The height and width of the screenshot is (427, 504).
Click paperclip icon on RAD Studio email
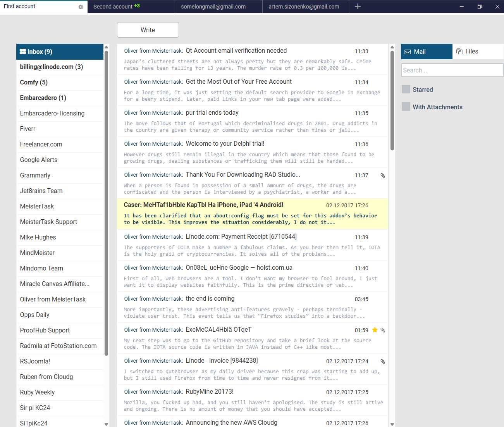[383, 176]
